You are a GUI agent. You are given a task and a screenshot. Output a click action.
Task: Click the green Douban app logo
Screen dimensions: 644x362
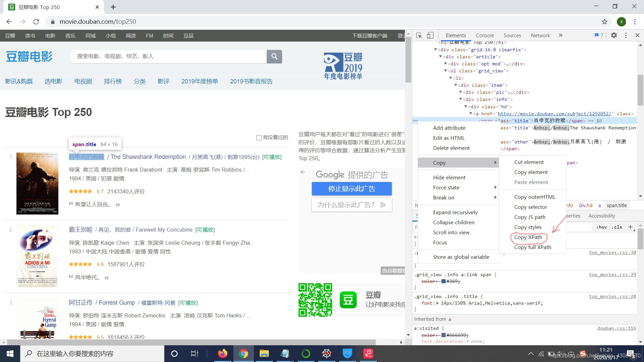pyautogui.click(x=348, y=300)
